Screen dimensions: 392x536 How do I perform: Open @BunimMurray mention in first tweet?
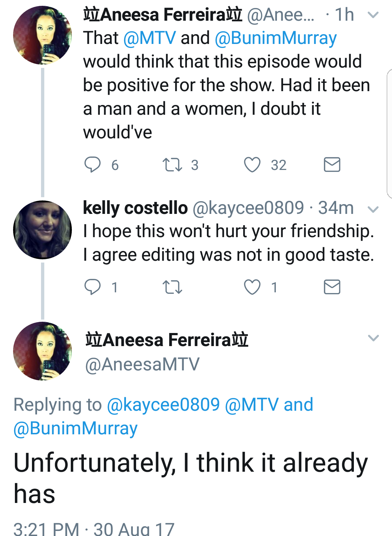[x=275, y=38]
